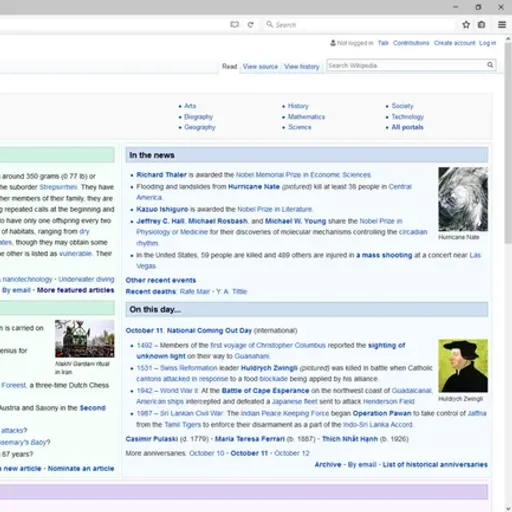This screenshot has height=512, width=512.
Task: Open the Kazuo Ishiguro link
Action: click(162, 209)
